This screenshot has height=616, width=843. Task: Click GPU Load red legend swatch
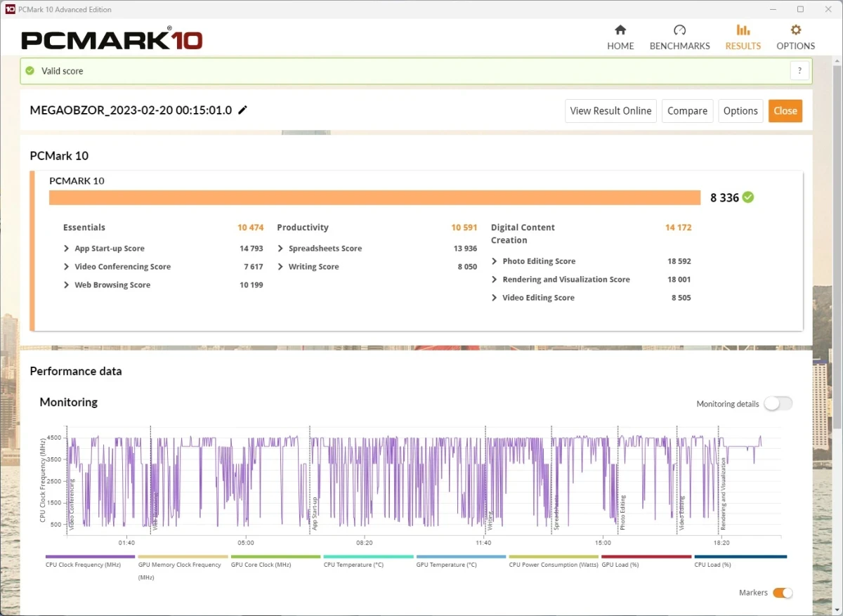(646, 556)
